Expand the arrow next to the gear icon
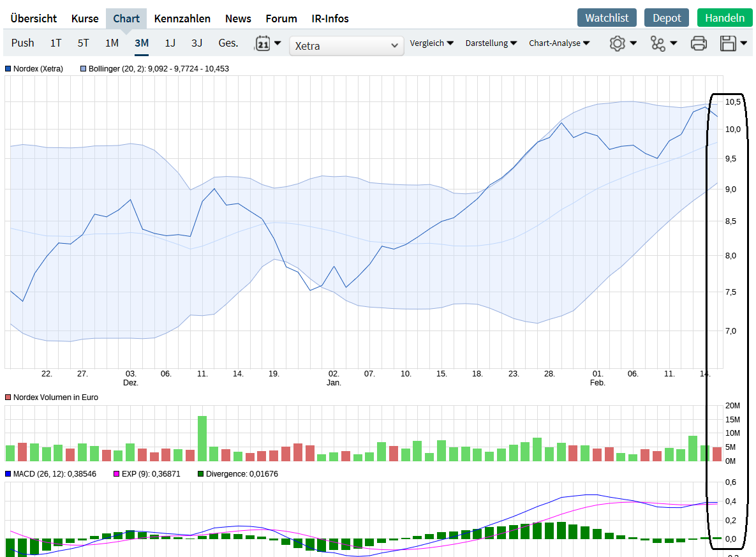This screenshot has height=557, width=756. pos(633,43)
